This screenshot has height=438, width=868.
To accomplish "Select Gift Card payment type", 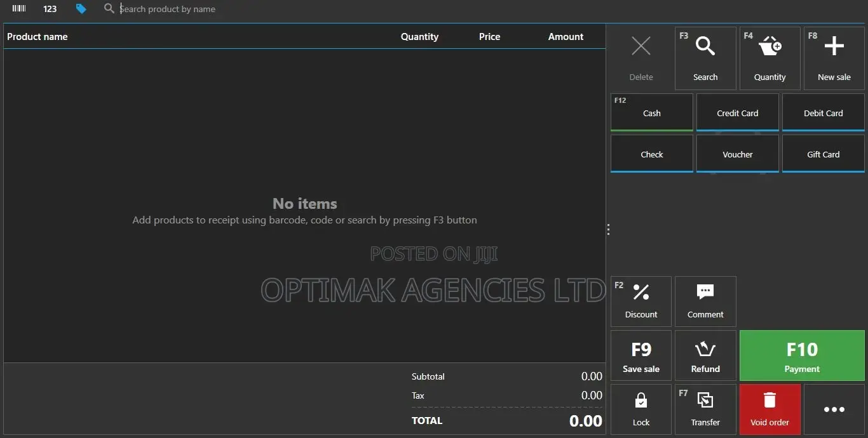I will pyautogui.click(x=824, y=154).
